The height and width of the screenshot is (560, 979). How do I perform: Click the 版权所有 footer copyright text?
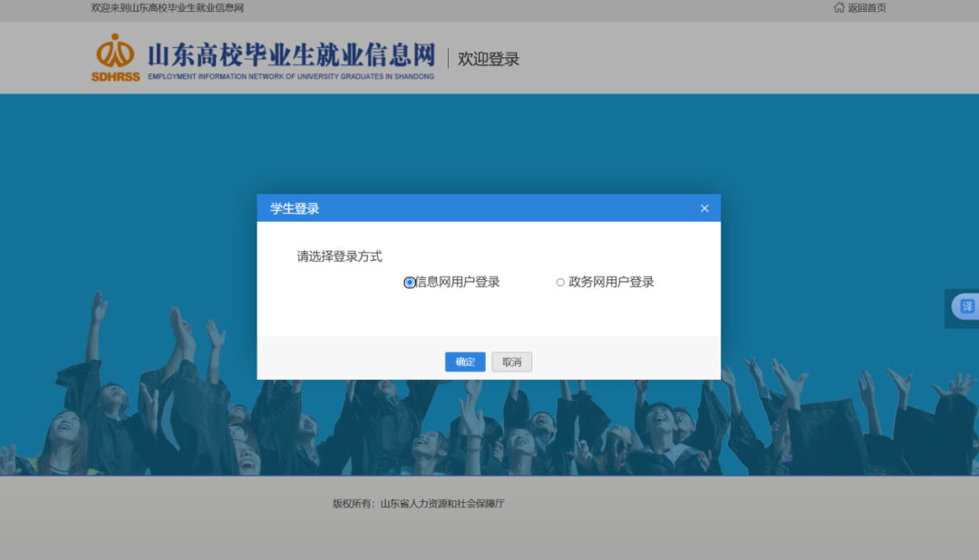418,504
